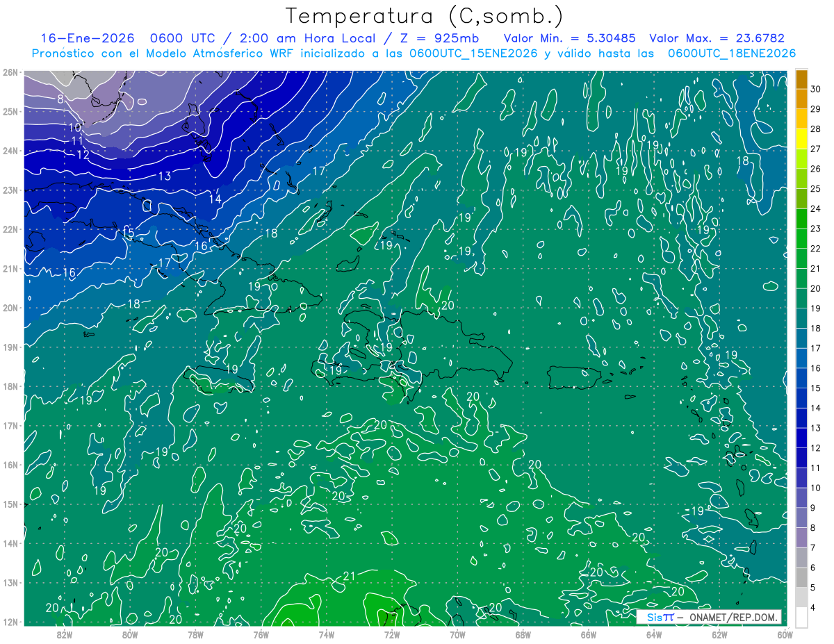Click the 6 label on the color scale
The height and width of the screenshot is (644, 834).
814,568
